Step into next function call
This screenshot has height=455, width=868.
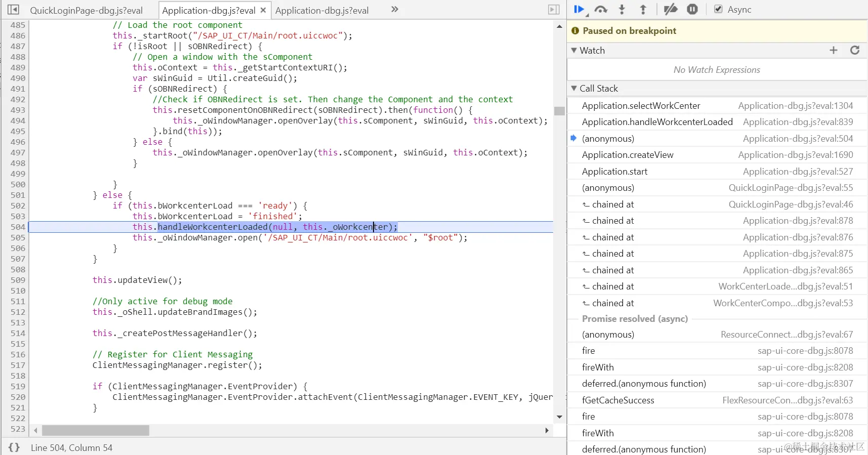coord(622,10)
